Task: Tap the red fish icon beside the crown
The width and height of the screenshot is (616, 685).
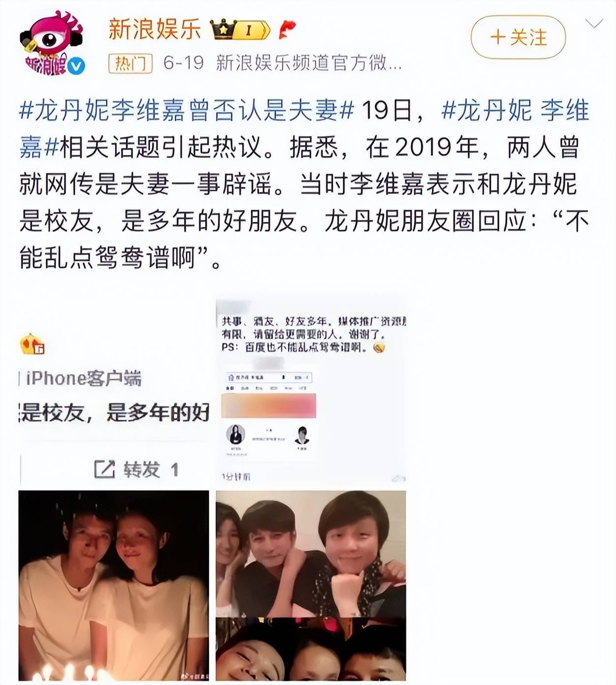Action: tap(286, 30)
